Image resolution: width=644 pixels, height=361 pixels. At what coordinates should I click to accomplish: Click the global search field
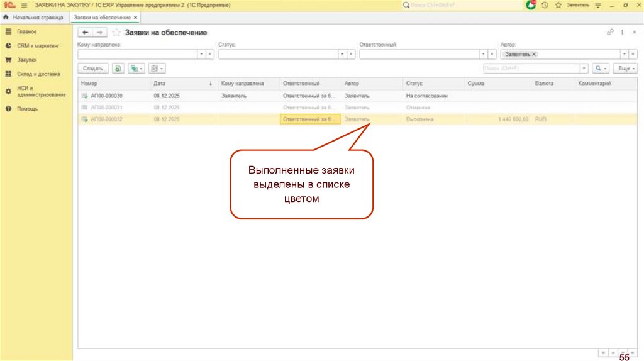tap(462, 5)
